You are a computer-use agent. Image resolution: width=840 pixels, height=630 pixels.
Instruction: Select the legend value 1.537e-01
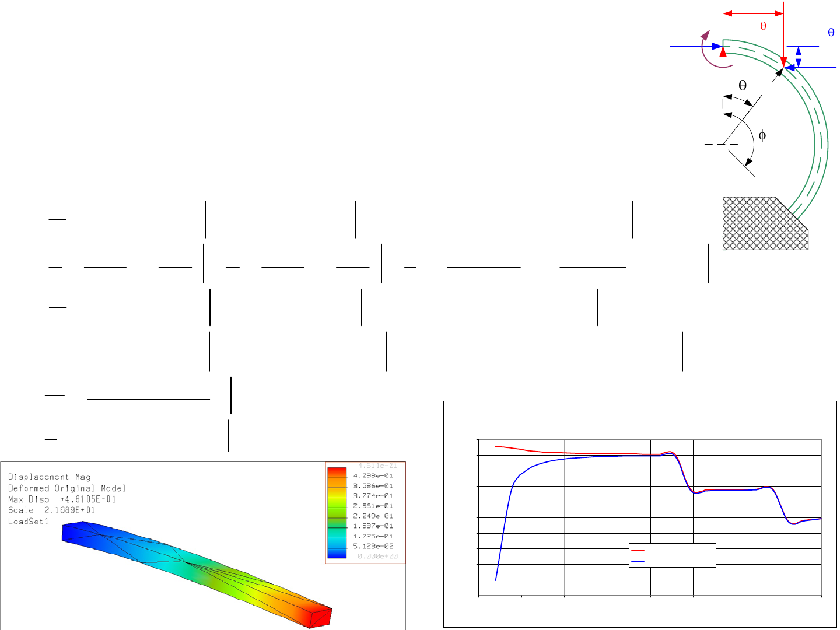(x=373, y=526)
